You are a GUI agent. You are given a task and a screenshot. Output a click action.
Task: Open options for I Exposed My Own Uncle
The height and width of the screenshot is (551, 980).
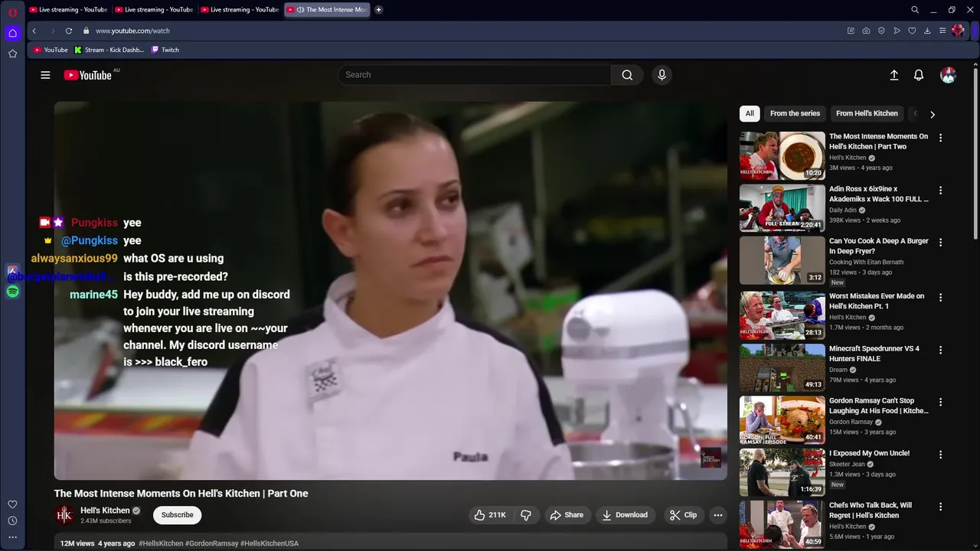click(940, 454)
